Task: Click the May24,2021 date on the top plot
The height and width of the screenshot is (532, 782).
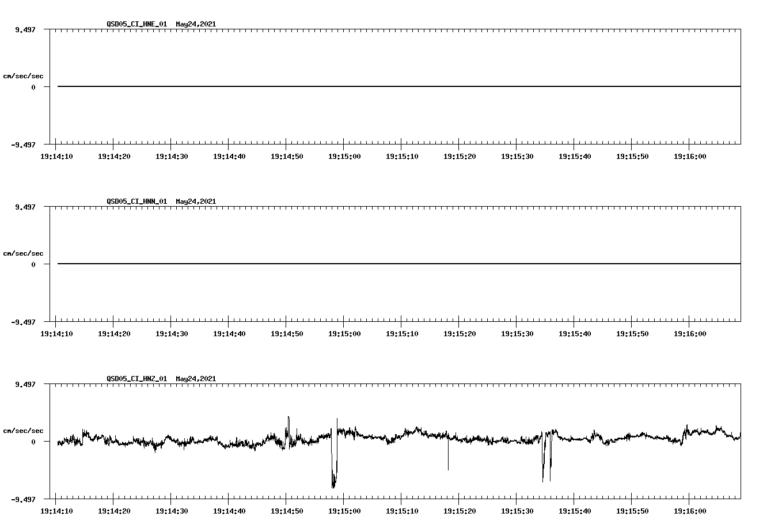Action: (195, 24)
